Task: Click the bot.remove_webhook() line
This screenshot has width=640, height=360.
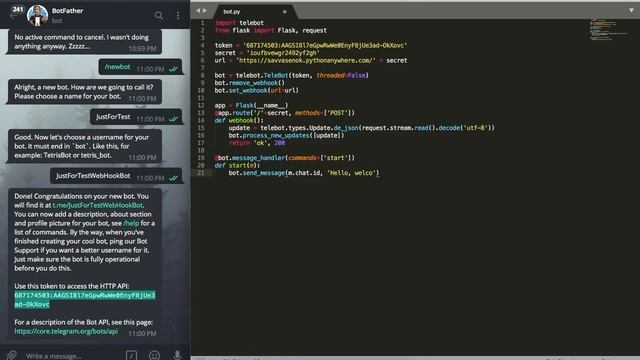Action: click(250, 83)
